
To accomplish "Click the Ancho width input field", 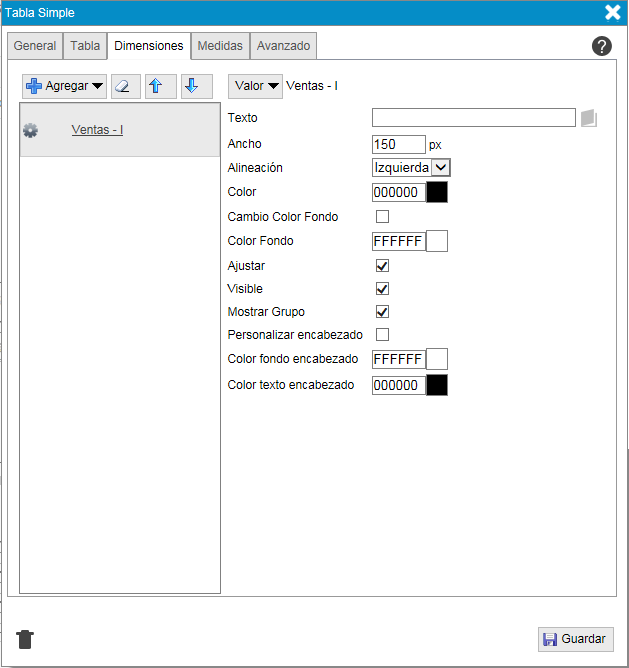I will coord(398,144).
